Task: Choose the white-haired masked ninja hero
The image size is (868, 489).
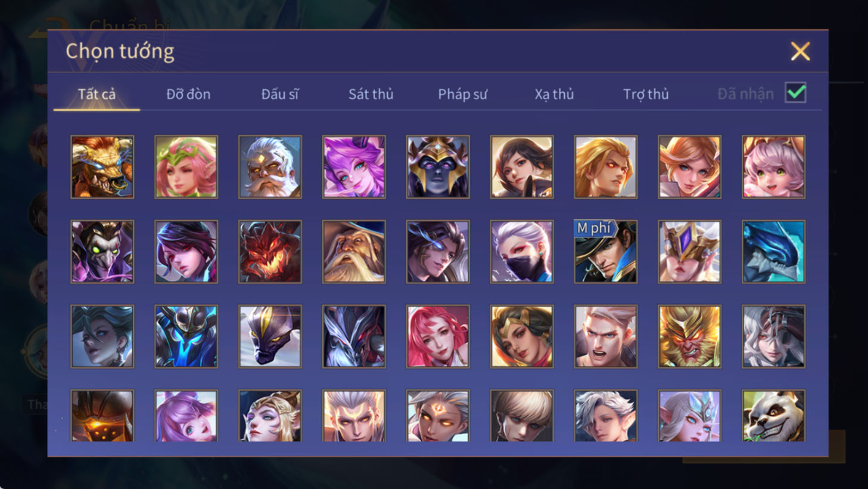Action: point(521,251)
